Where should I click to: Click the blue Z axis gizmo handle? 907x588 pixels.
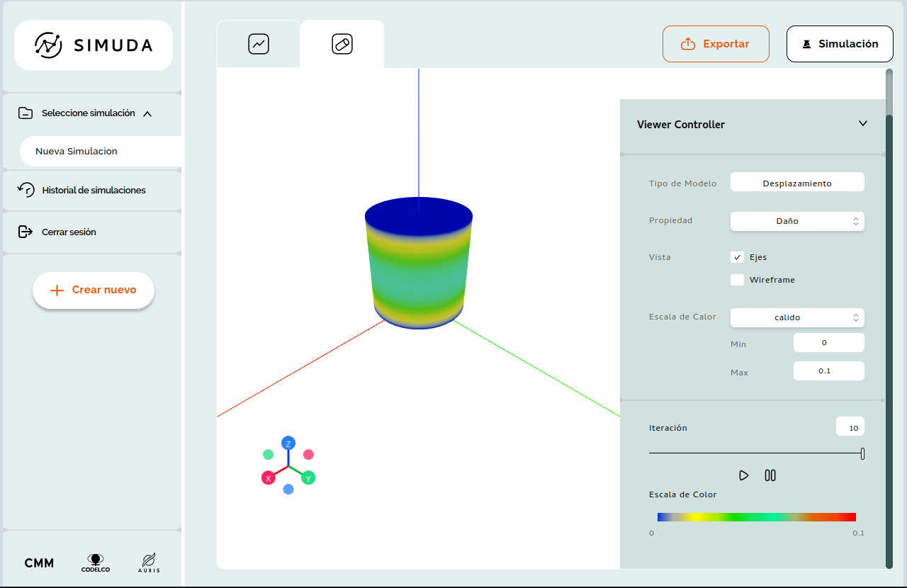coord(288,443)
